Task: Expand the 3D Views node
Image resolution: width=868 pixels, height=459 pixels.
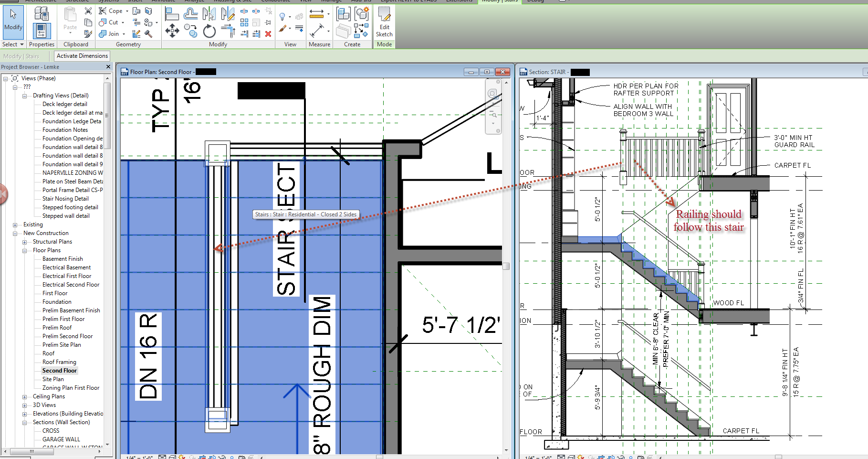Action: tap(24, 405)
